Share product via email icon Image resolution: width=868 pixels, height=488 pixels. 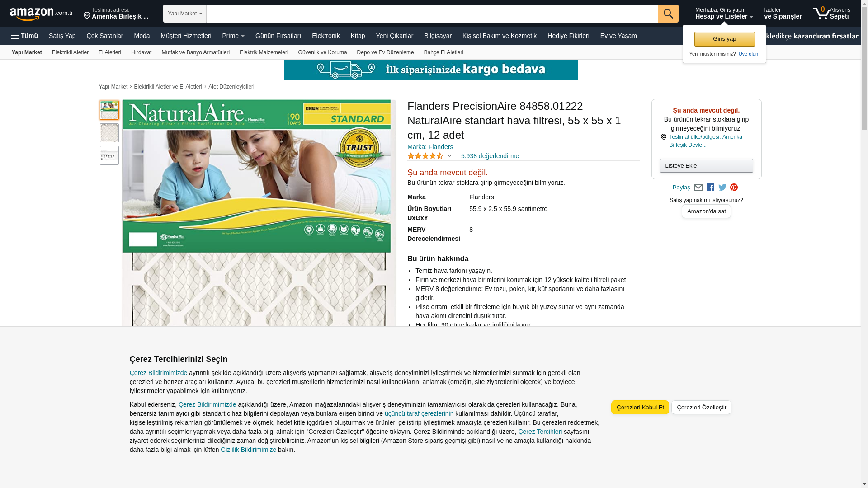coord(698,188)
